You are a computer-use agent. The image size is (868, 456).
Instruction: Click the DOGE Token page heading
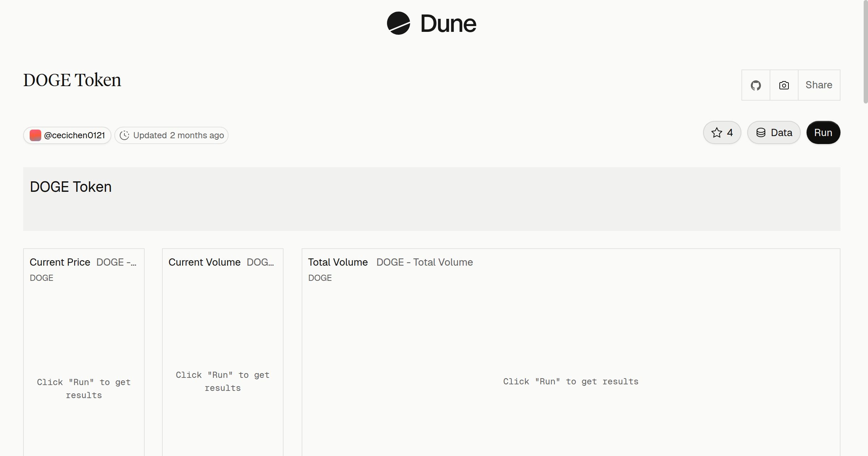pos(72,80)
